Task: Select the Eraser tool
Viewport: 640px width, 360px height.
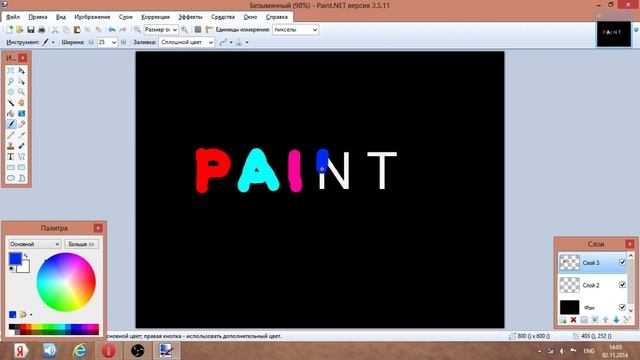Action: click(22, 124)
